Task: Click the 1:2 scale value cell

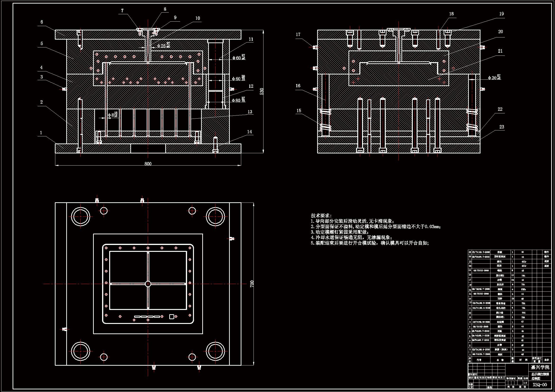Action: click(x=525, y=383)
